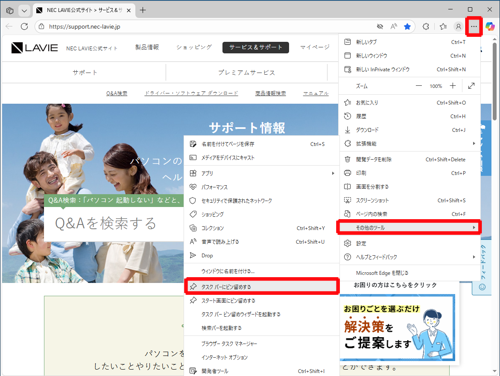500x376 pixels.
Task: Select スクリーンショット menu entry
Action: [410, 200]
